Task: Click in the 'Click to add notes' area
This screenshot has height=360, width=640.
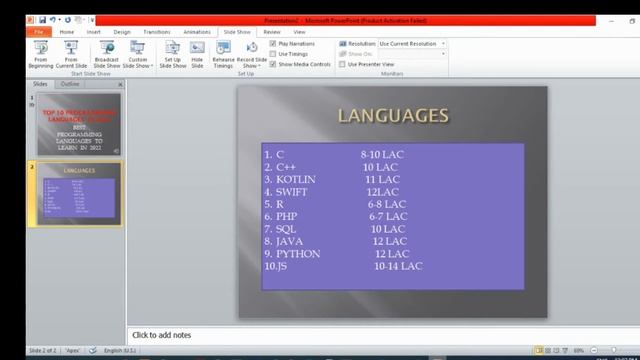Action: pos(384,335)
